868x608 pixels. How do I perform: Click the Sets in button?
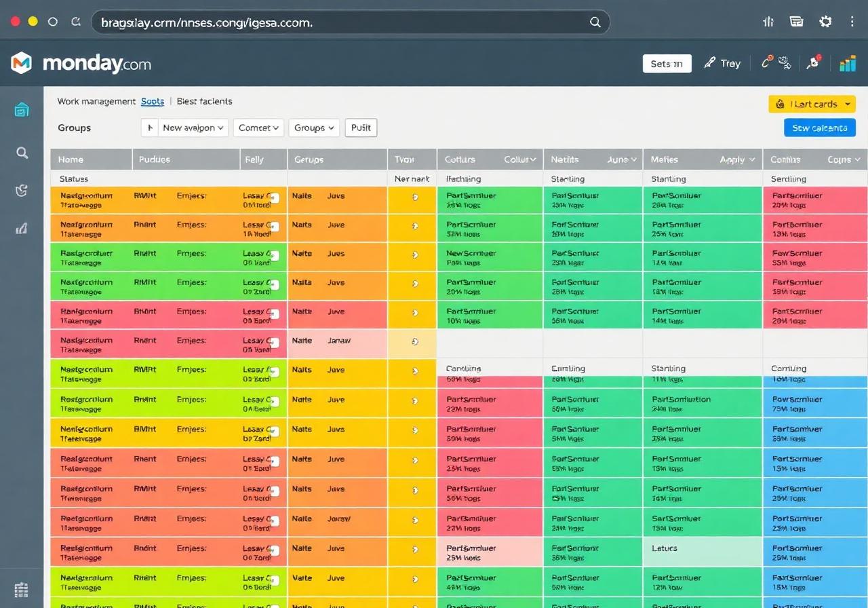[667, 64]
